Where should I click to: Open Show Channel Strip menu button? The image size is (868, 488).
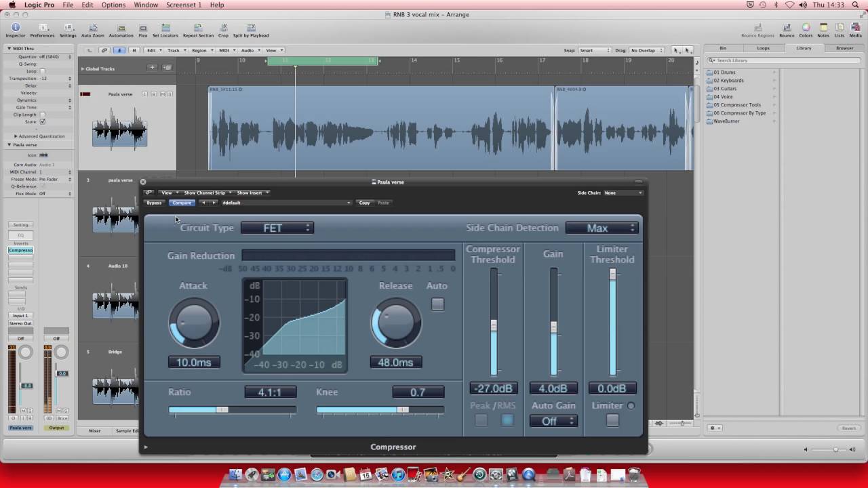pos(206,192)
